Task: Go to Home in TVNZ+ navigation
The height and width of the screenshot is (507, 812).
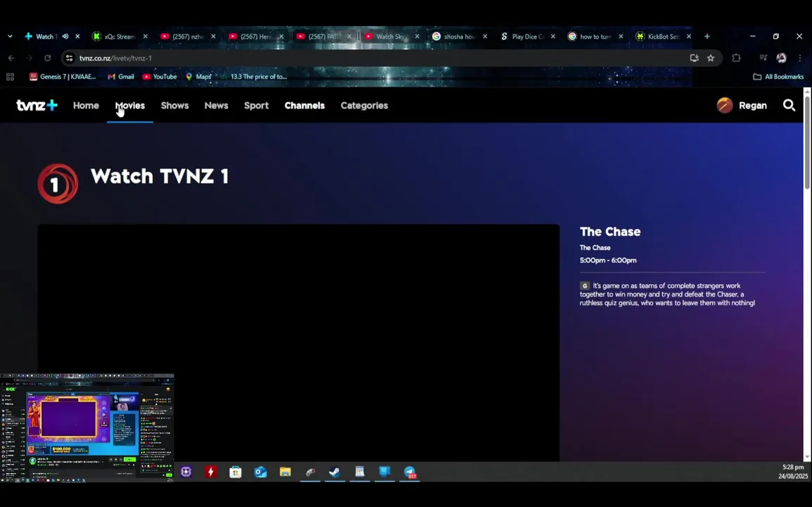Action: [86, 106]
